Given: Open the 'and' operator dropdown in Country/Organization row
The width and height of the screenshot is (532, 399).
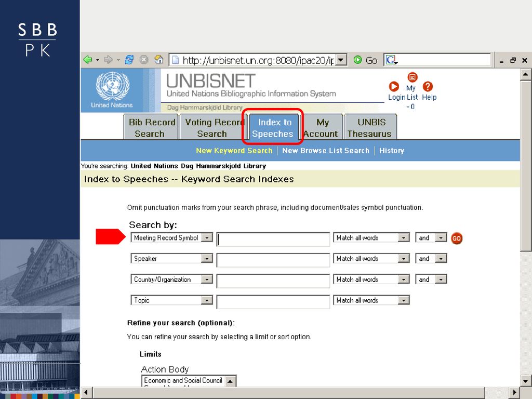Looking at the screenshot, I should coord(441,280).
